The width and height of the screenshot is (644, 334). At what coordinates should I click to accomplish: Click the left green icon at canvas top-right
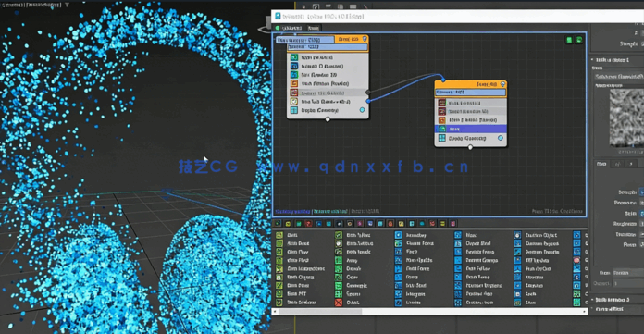point(569,40)
